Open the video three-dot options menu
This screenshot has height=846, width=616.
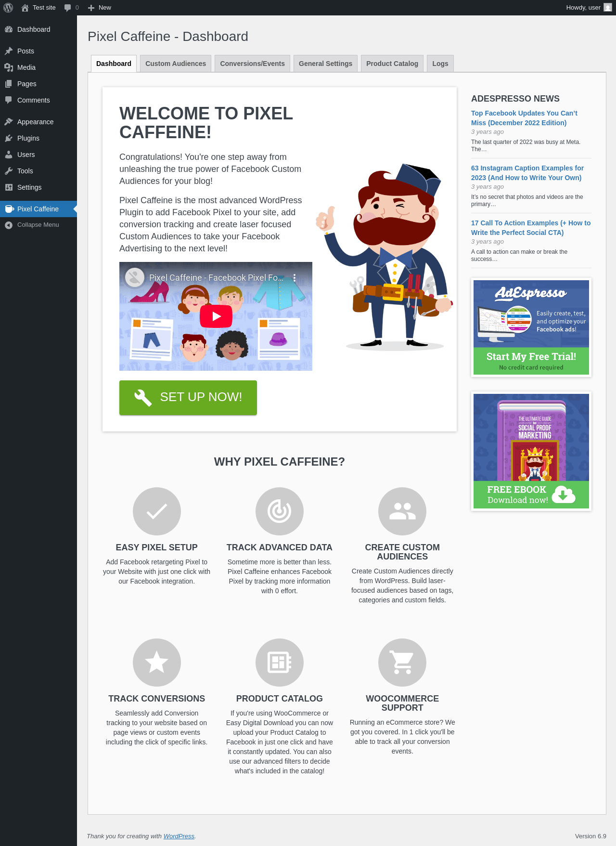point(295,278)
